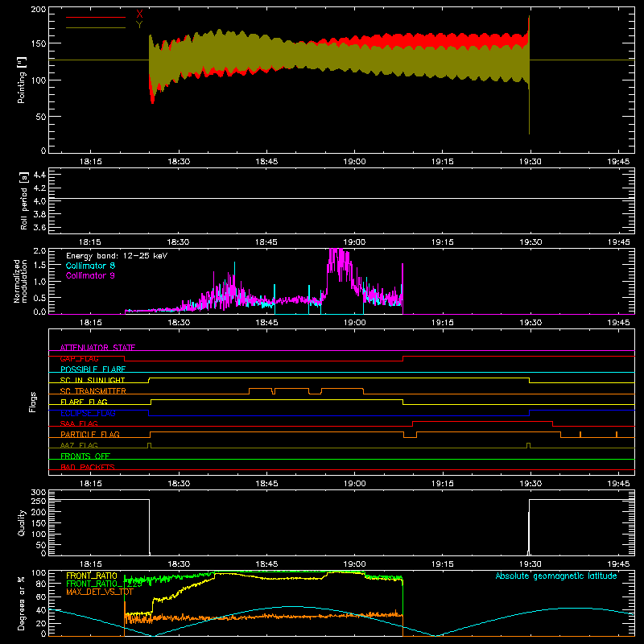Select the red X legend label
This screenshot has width=644, height=644.
coord(139,14)
